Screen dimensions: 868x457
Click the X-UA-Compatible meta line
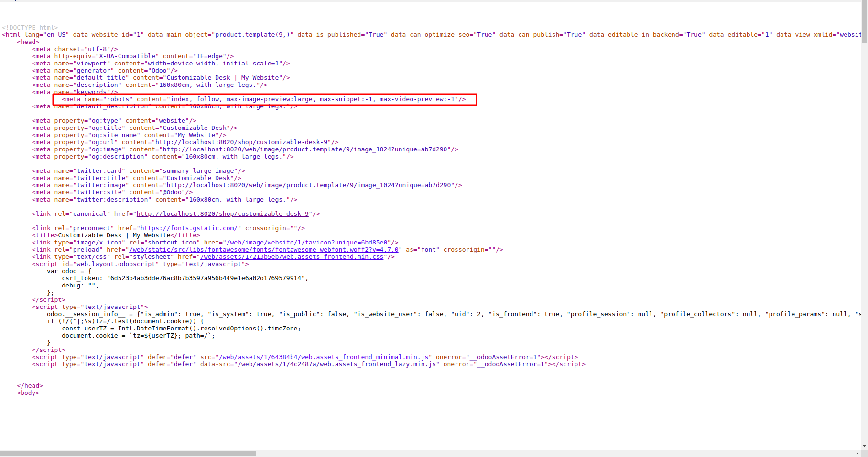click(x=133, y=56)
